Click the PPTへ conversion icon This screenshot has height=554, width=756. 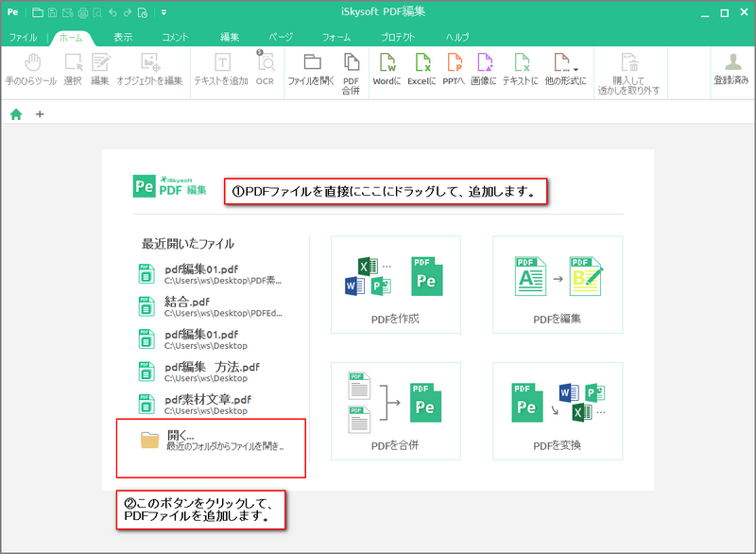(x=454, y=69)
